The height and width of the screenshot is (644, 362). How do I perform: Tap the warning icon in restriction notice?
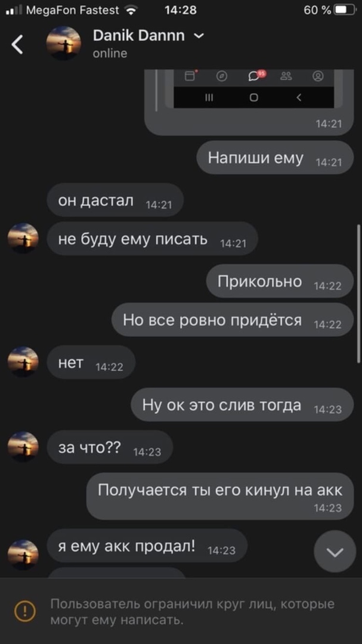click(x=25, y=611)
